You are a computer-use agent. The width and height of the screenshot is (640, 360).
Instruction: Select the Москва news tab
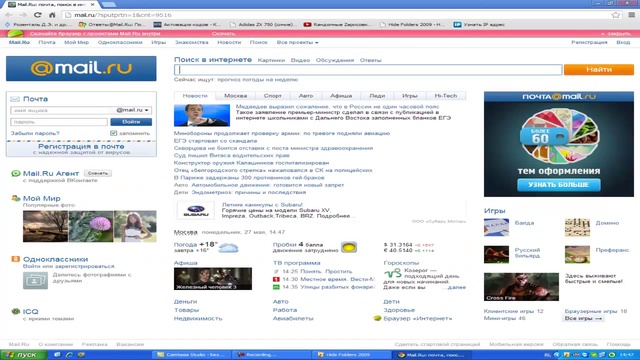(x=236, y=96)
